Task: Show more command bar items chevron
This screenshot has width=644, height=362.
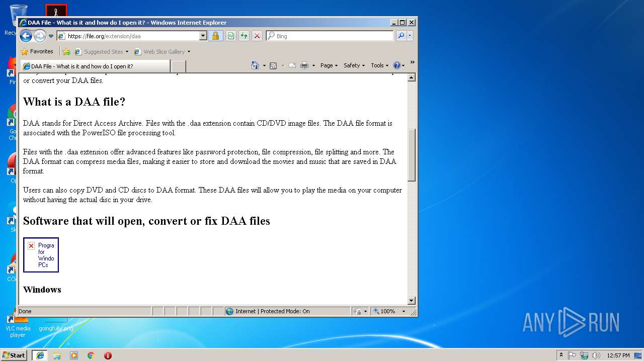Action: tap(412, 62)
